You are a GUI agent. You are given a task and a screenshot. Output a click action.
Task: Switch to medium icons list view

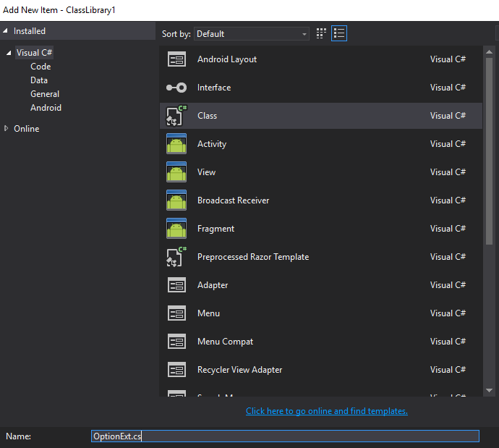pos(339,33)
